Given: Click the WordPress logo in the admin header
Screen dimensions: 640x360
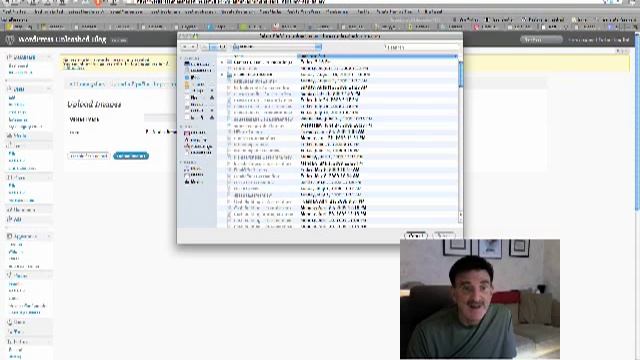Looking at the screenshot, I should [10, 40].
